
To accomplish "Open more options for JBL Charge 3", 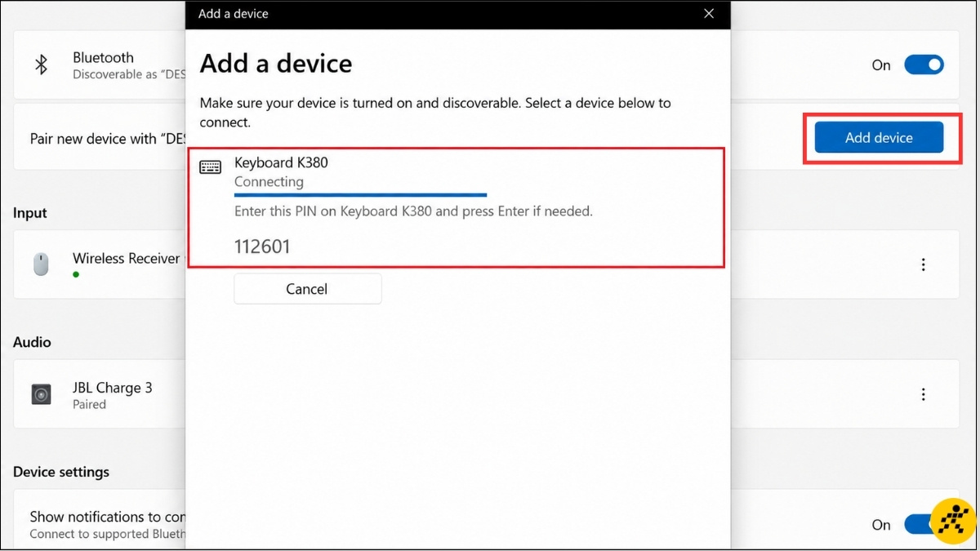I will point(924,394).
